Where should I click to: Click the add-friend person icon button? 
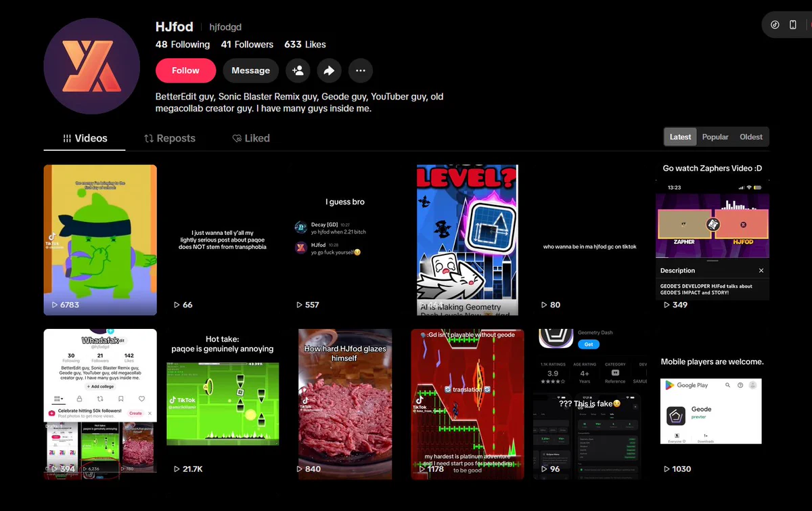point(297,70)
